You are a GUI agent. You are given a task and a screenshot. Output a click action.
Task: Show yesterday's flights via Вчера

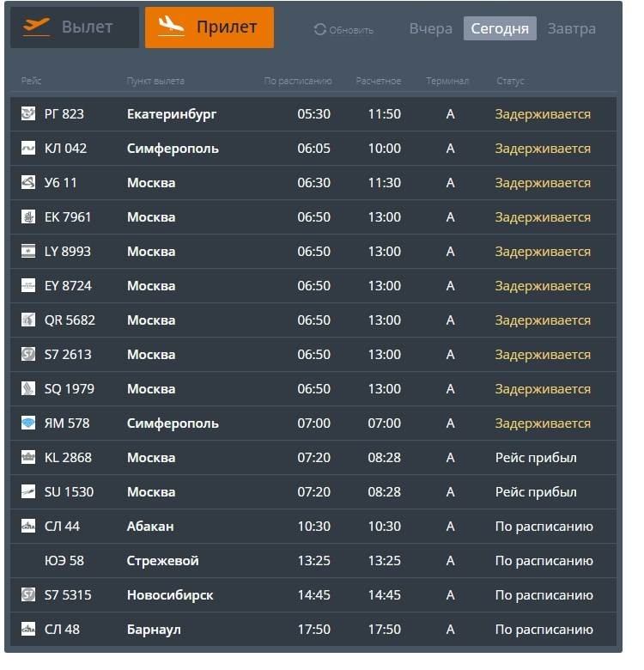[430, 28]
